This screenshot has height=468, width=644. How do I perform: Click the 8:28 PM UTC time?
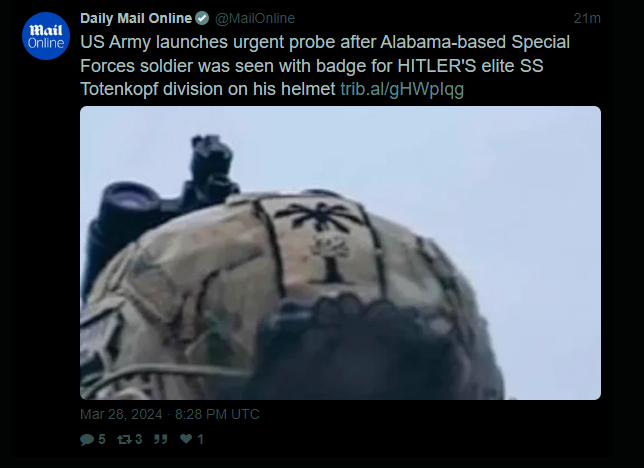[x=217, y=414]
